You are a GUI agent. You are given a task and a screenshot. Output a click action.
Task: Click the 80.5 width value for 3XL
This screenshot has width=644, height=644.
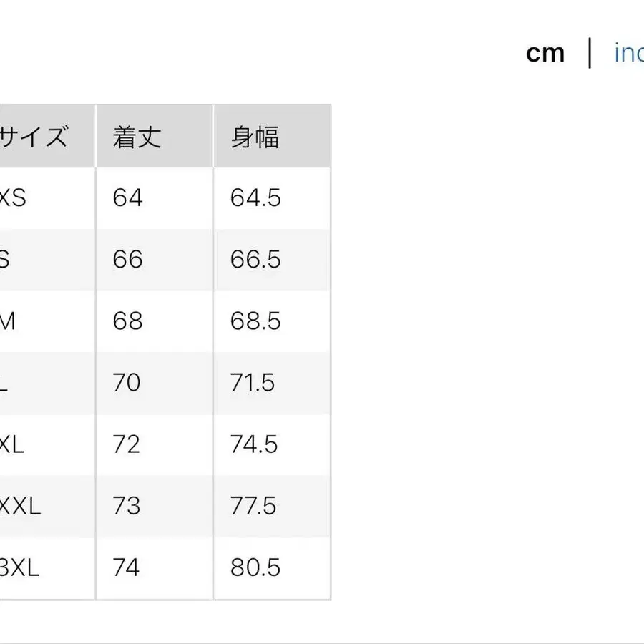(x=254, y=567)
